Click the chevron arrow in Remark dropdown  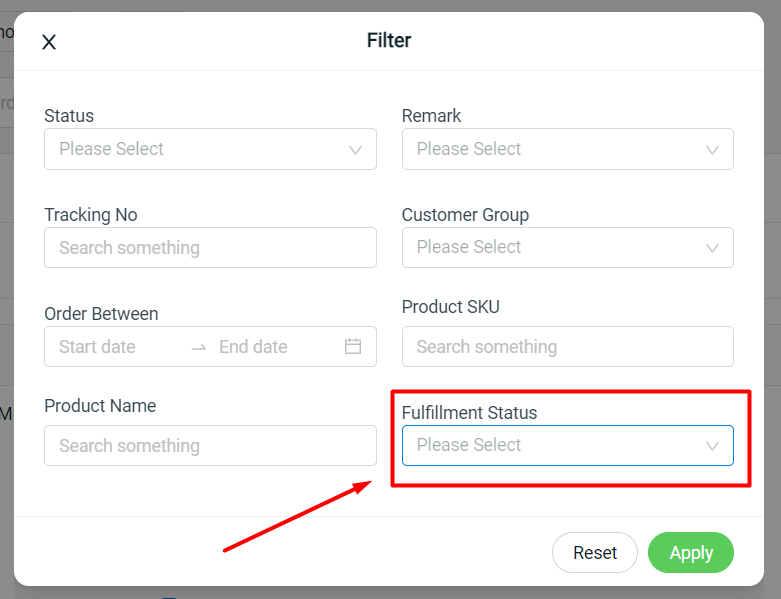(x=712, y=150)
